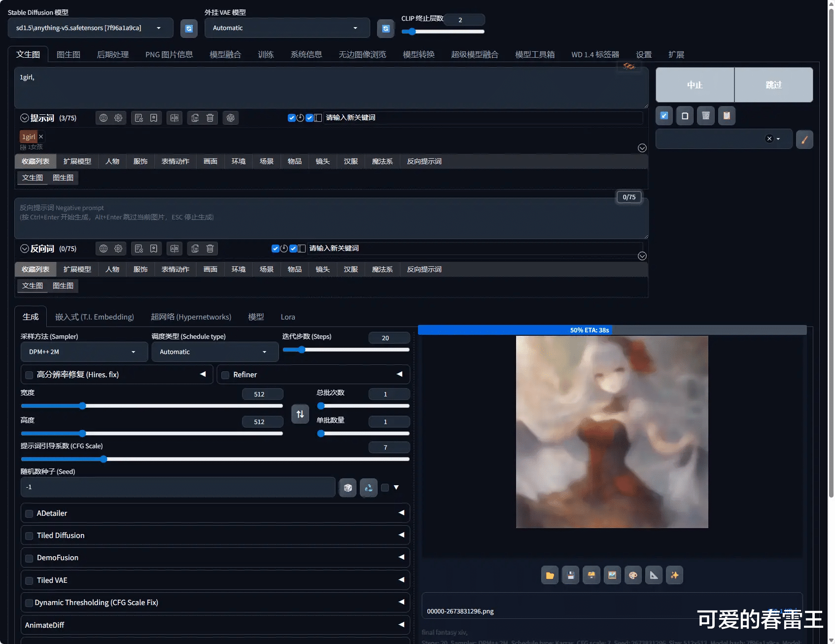835x644 pixels.
Task: Click the translate A/B icon in 提示词 toolbar
Action: pos(174,118)
